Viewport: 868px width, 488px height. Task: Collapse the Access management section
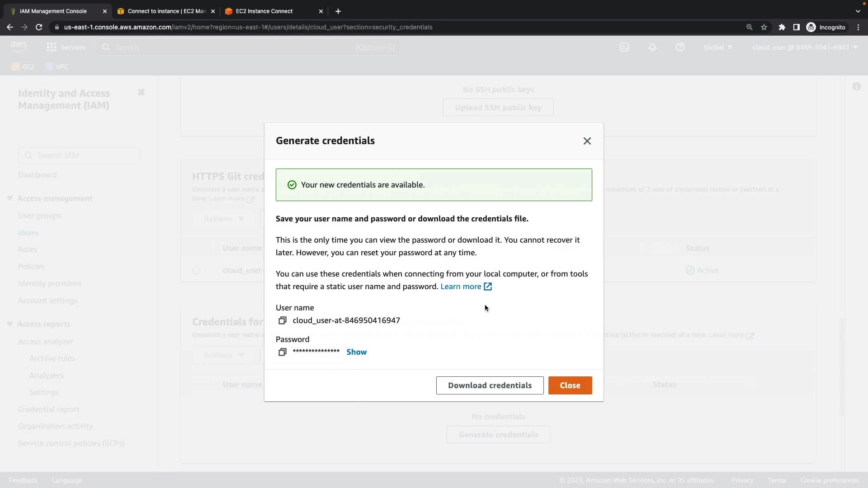[x=10, y=198]
